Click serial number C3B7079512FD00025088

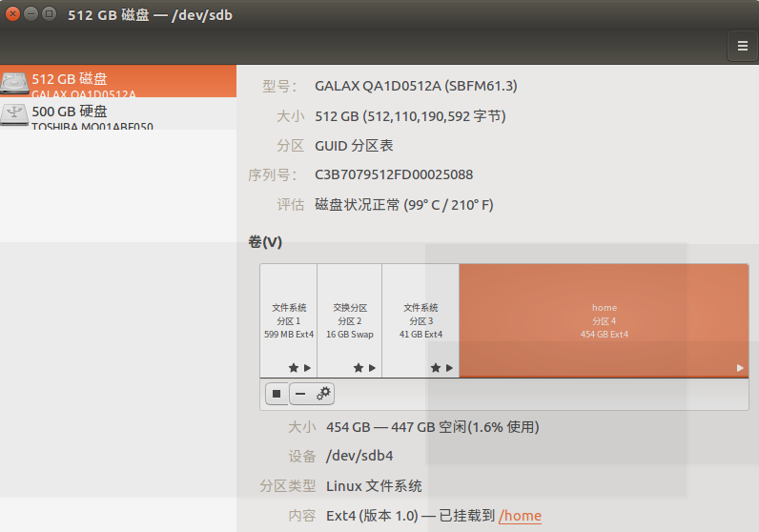(x=394, y=174)
